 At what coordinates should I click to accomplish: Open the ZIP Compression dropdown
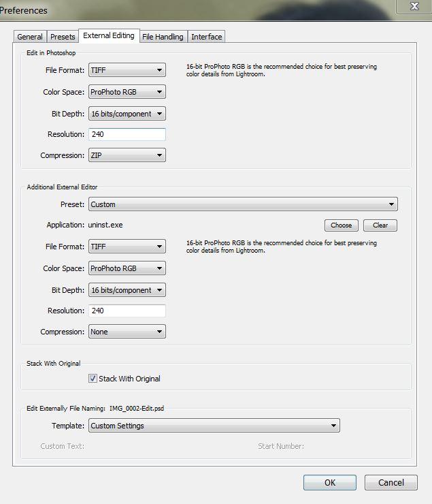coord(127,155)
